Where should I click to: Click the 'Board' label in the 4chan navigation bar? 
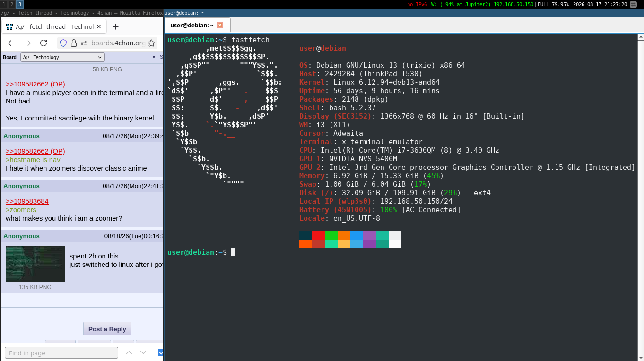(9, 57)
